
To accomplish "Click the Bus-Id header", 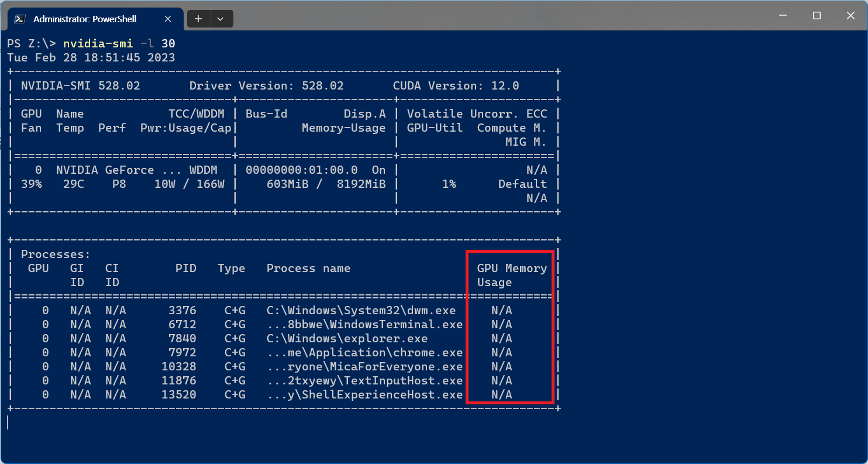I will pos(267,114).
